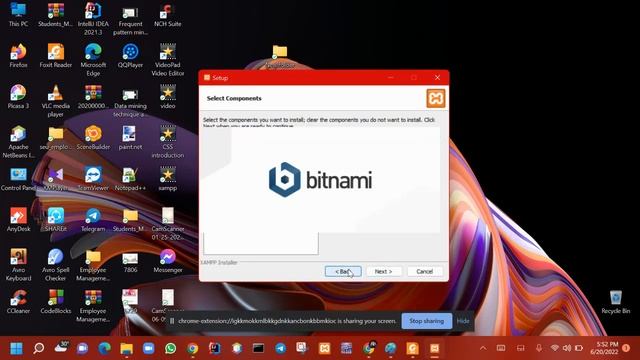Viewport: 640px width, 360px height.
Task: Open Avro Keyboard desktop shortcut
Action: [18, 265]
